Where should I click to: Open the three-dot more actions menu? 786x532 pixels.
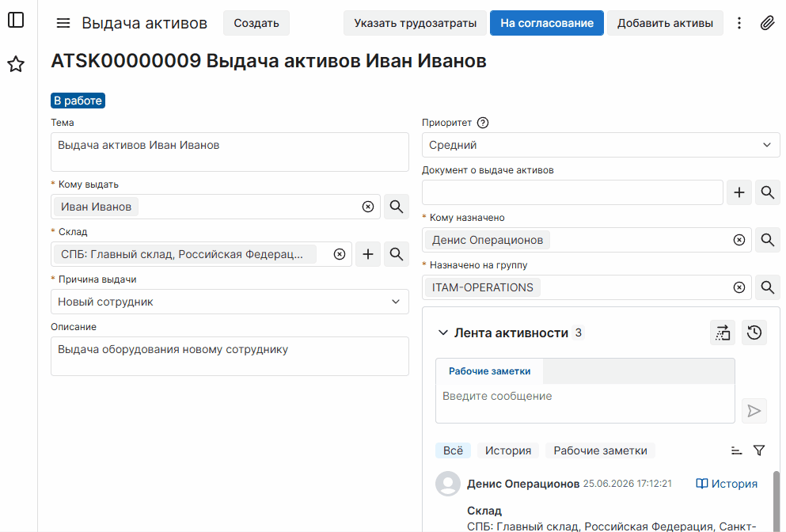(x=739, y=23)
